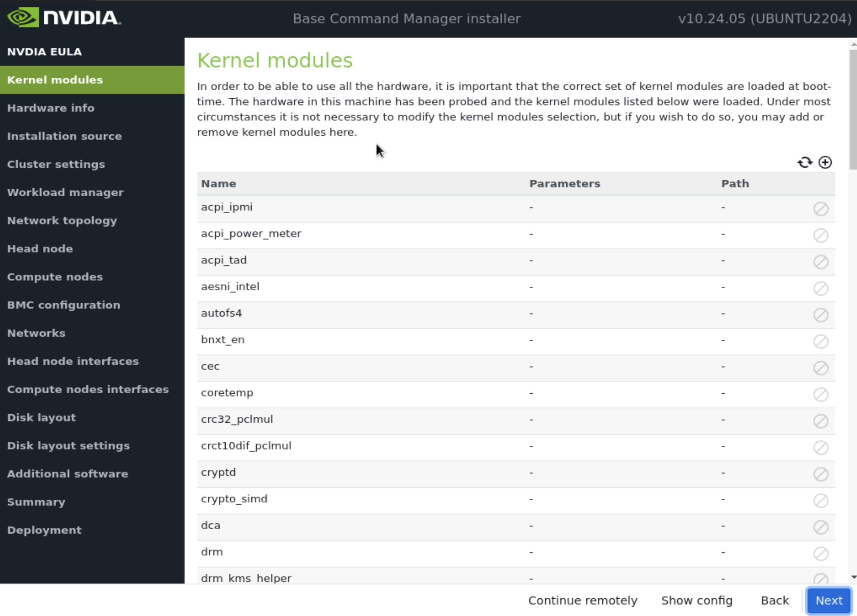Click the remove icon for cryptd module
Screen dimensions: 857x616
[x=821, y=474]
